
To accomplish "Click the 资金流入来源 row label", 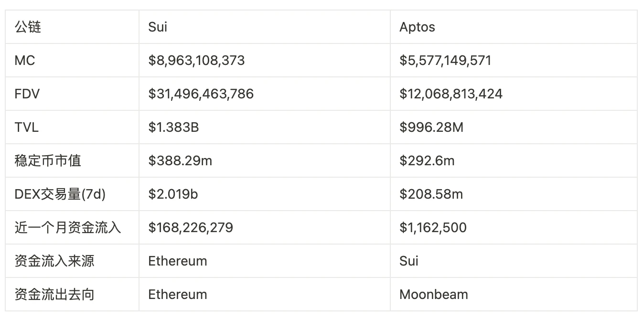I will click(x=54, y=261).
